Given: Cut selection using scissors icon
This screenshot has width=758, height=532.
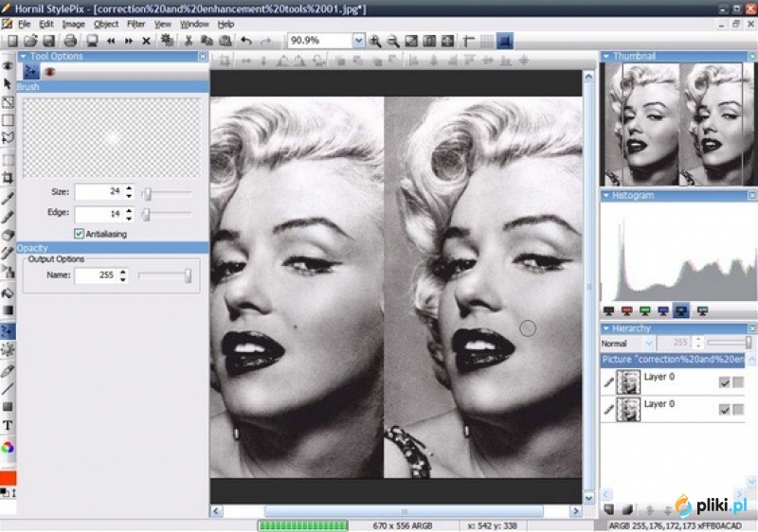Looking at the screenshot, I should [189, 41].
